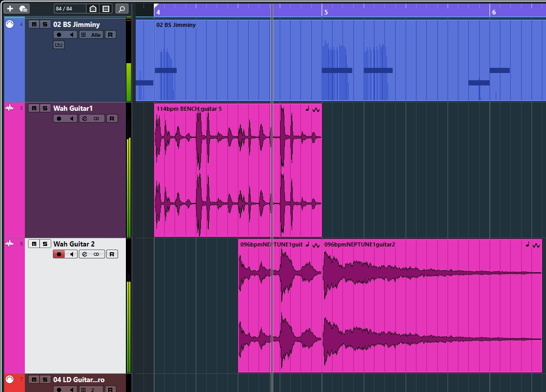Open the track search magnifier

click(x=121, y=9)
